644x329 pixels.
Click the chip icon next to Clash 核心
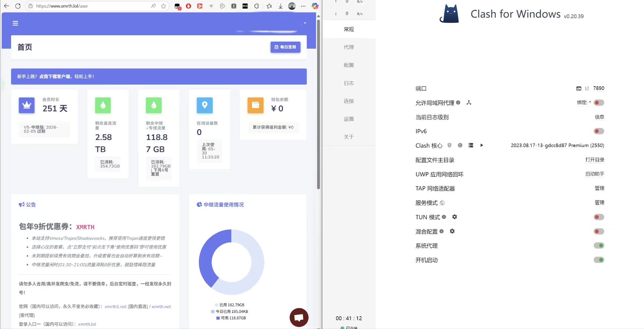[460, 145]
